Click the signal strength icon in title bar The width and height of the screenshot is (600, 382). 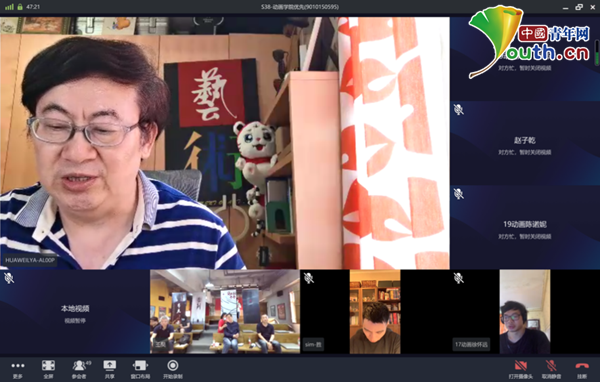click(x=9, y=7)
